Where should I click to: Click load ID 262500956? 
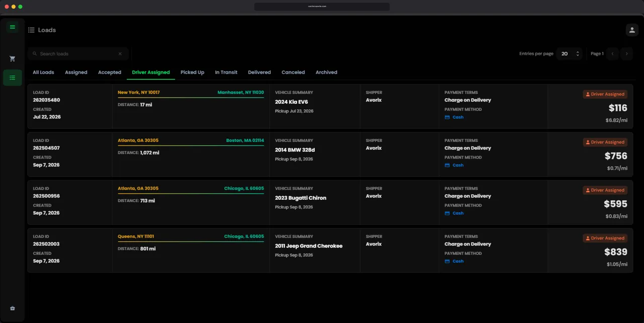click(46, 196)
